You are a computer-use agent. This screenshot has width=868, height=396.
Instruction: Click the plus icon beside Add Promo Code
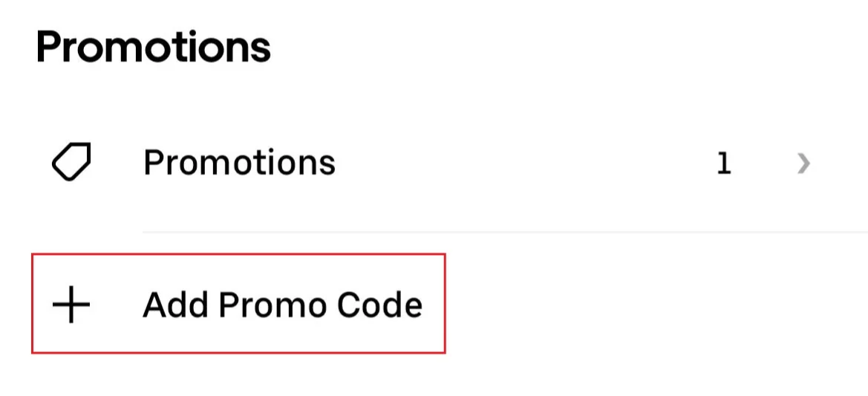71,305
